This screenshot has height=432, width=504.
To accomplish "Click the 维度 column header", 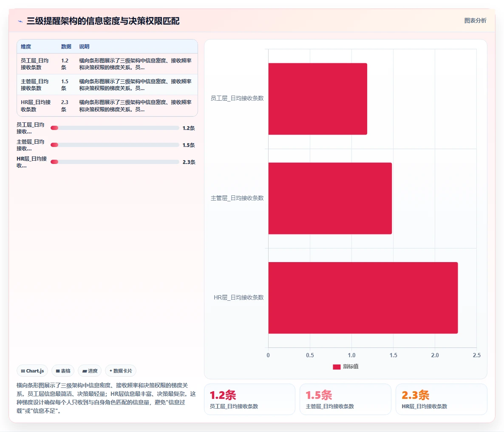I will (x=26, y=47).
